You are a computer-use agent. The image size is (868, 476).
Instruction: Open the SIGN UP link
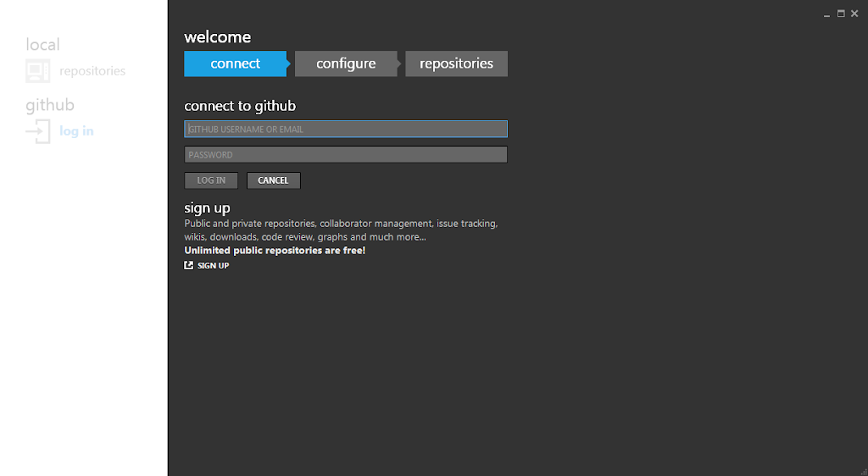[x=213, y=266]
